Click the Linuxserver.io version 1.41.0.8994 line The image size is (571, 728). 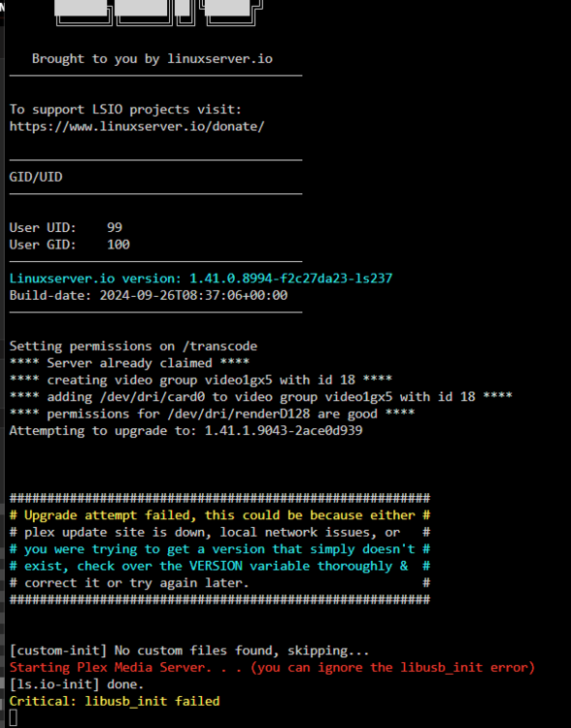point(201,279)
